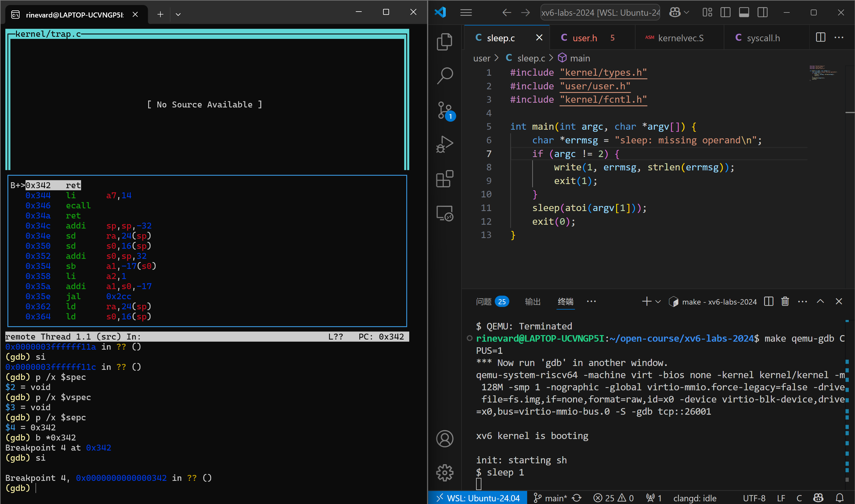Image resolution: width=855 pixels, height=504 pixels.
Task: Open the Run and Debug view
Action: 444,144
